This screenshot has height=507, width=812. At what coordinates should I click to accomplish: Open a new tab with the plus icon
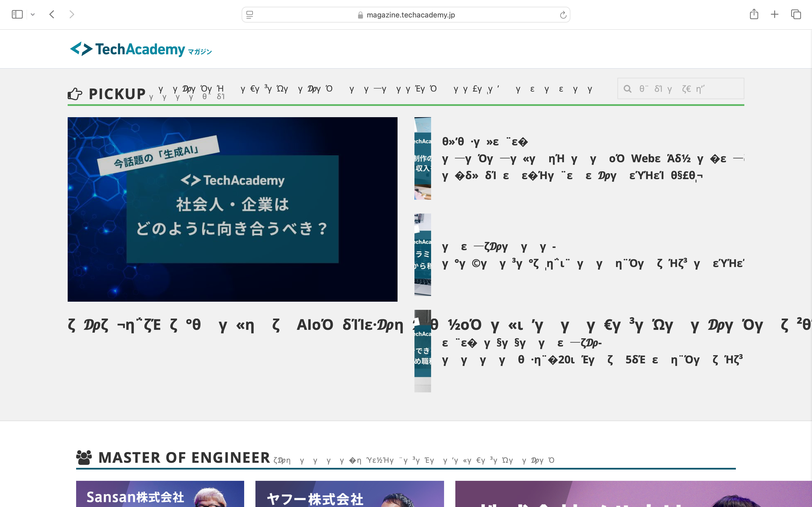coord(775,14)
